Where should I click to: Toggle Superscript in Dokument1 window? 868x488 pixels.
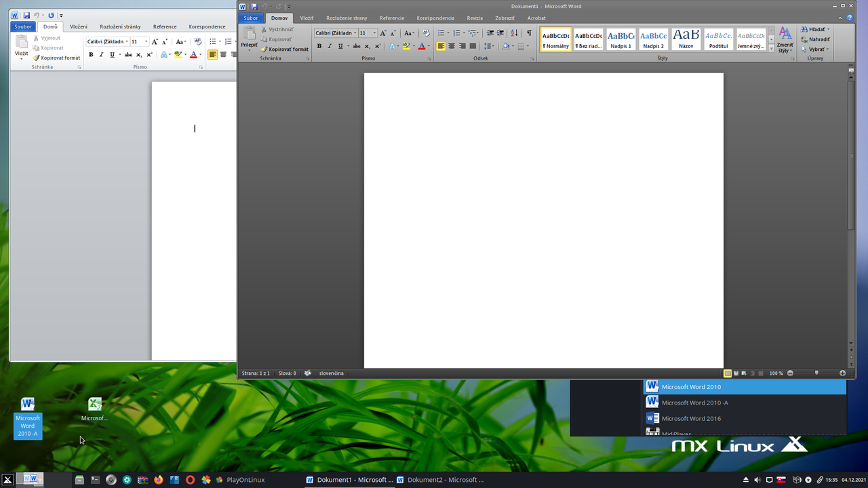tap(377, 46)
